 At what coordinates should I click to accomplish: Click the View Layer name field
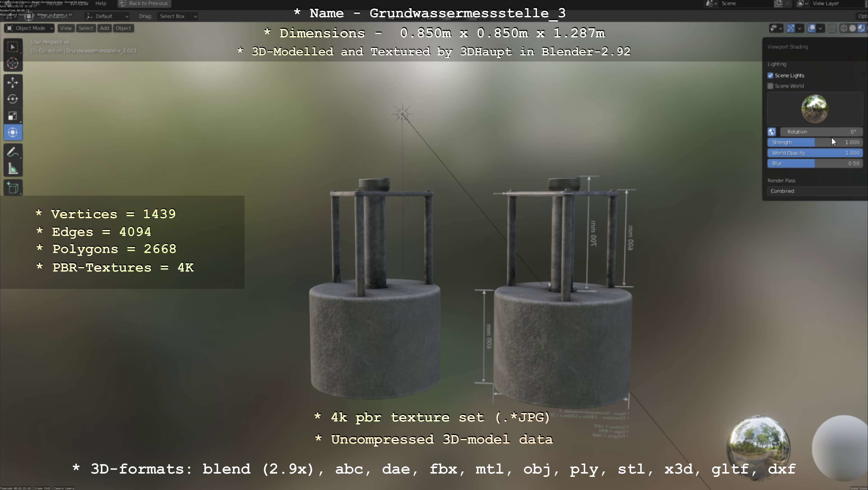click(837, 3)
